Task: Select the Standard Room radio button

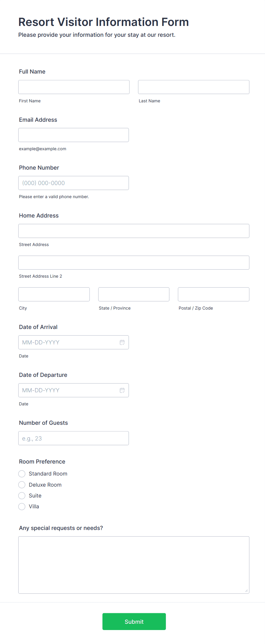Action: 22,474
